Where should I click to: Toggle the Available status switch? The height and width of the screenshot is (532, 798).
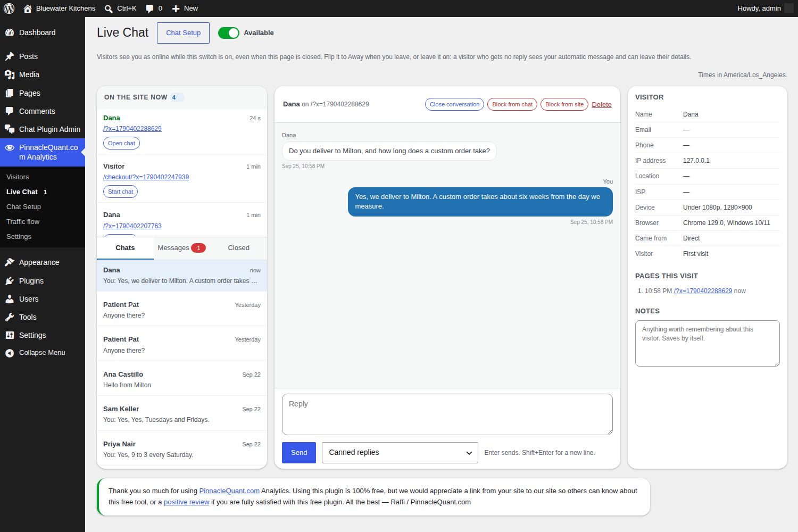pyautogui.click(x=229, y=33)
